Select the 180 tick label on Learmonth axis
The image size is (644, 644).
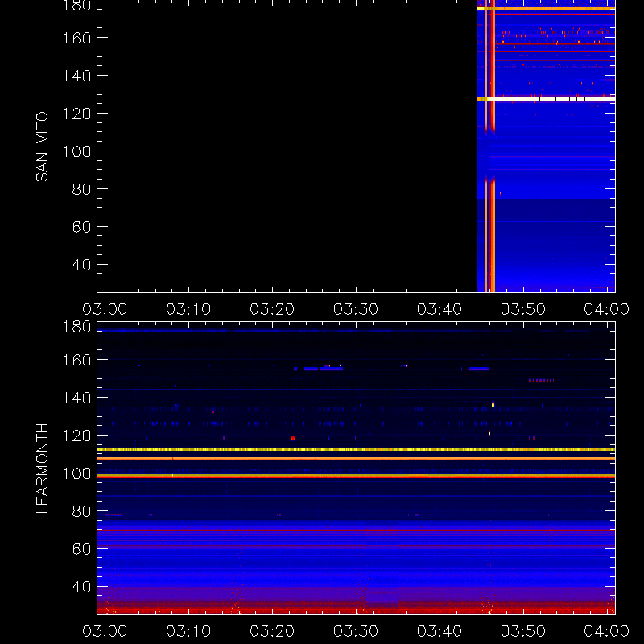(76, 327)
